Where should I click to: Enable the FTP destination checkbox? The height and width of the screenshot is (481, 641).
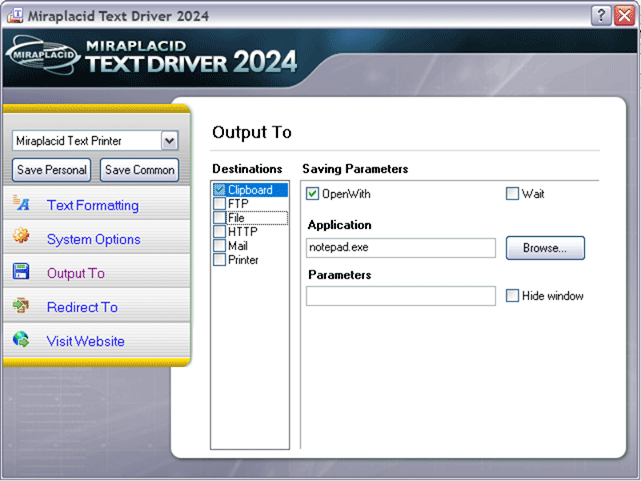[x=220, y=204]
